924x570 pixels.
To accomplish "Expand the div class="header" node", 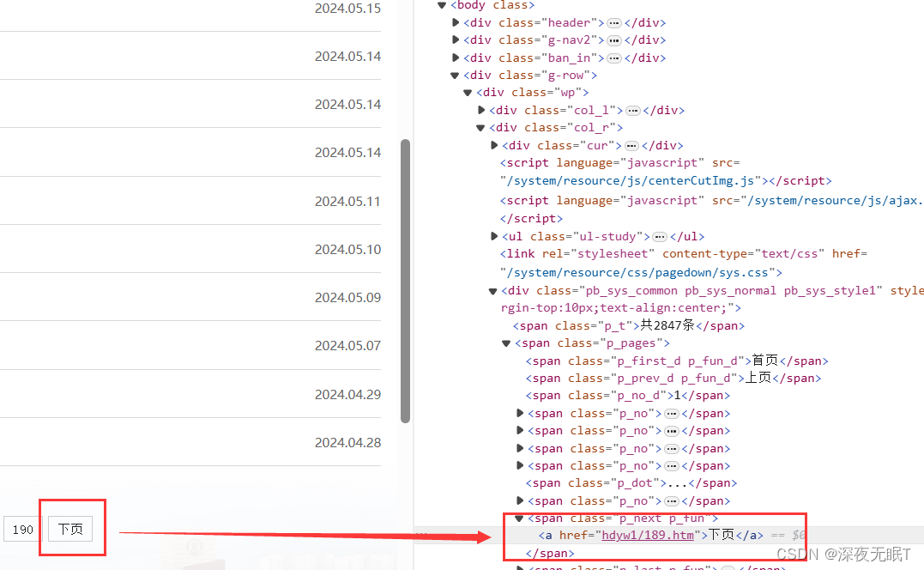I will pyautogui.click(x=456, y=22).
